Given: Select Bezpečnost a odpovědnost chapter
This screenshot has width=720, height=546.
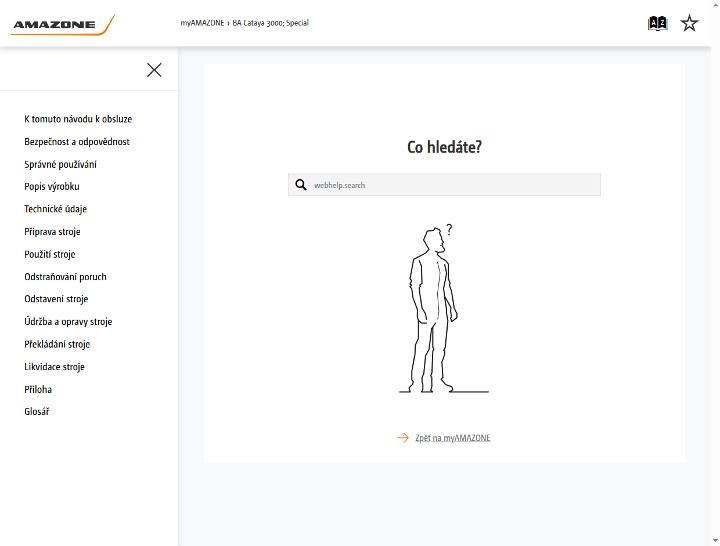Looking at the screenshot, I should tap(77, 141).
